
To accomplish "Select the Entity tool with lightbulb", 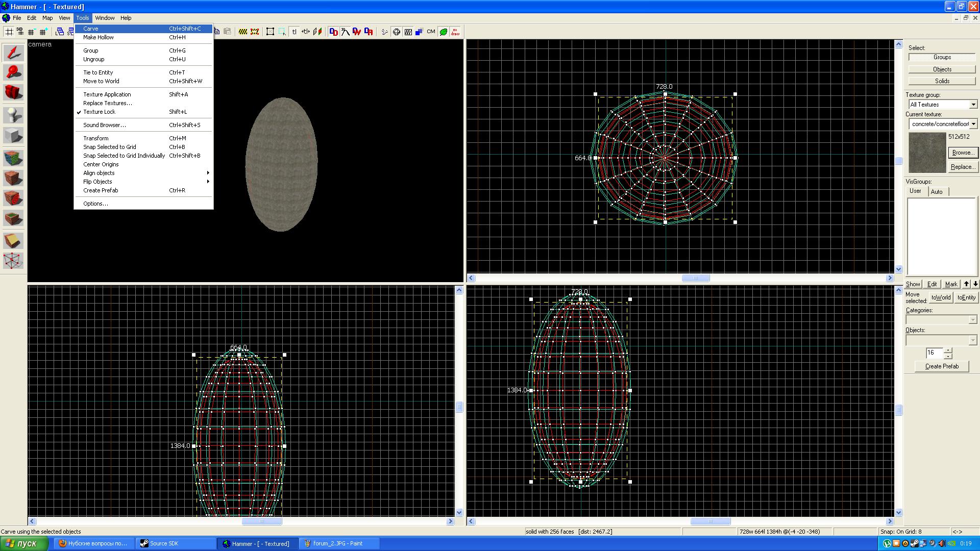I will point(13,115).
